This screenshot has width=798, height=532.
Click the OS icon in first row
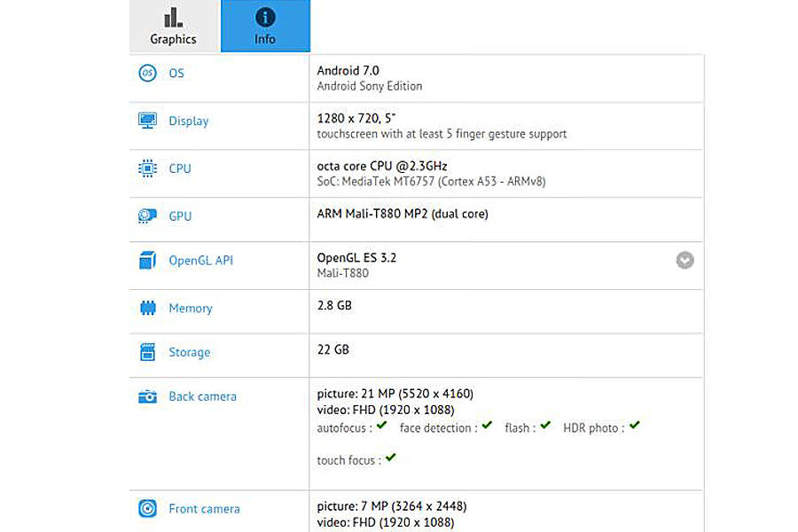147,74
